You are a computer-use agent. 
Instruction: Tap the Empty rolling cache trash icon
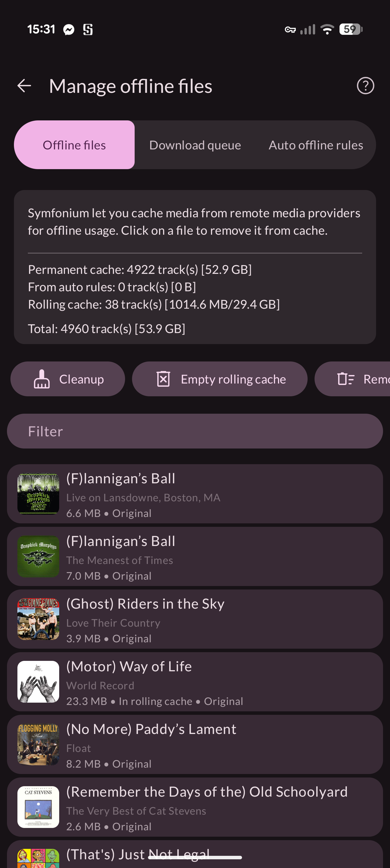[x=163, y=379]
